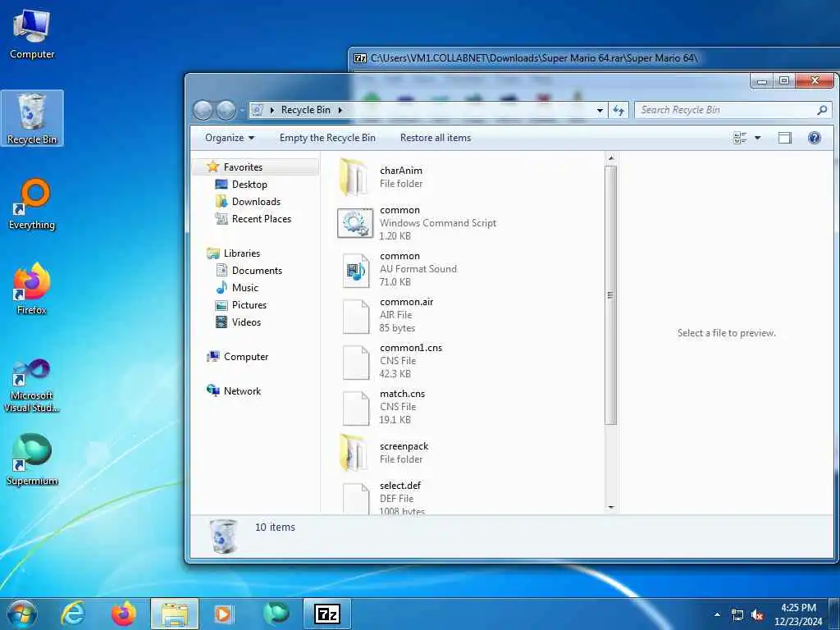The image size is (840, 630).
Task: Expand the address bar history dropdown
Action: (600, 111)
